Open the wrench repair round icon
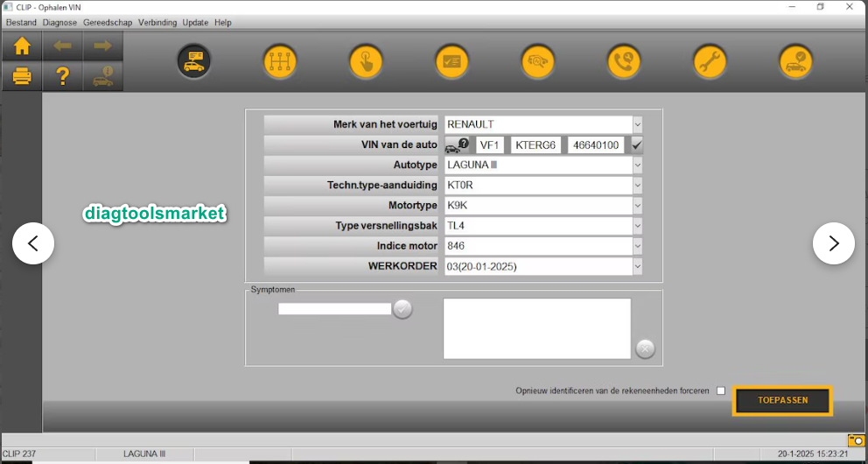The width and height of the screenshot is (868, 464). tap(710, 61)
